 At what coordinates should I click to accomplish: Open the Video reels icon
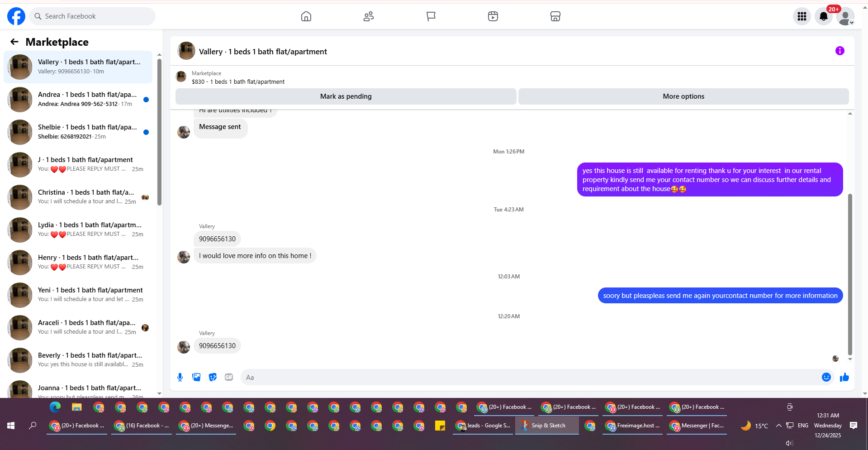493,16
